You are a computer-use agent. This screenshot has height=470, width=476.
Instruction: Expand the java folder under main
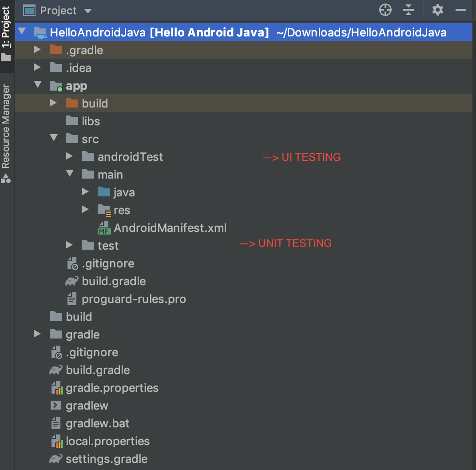click(85, 191)
